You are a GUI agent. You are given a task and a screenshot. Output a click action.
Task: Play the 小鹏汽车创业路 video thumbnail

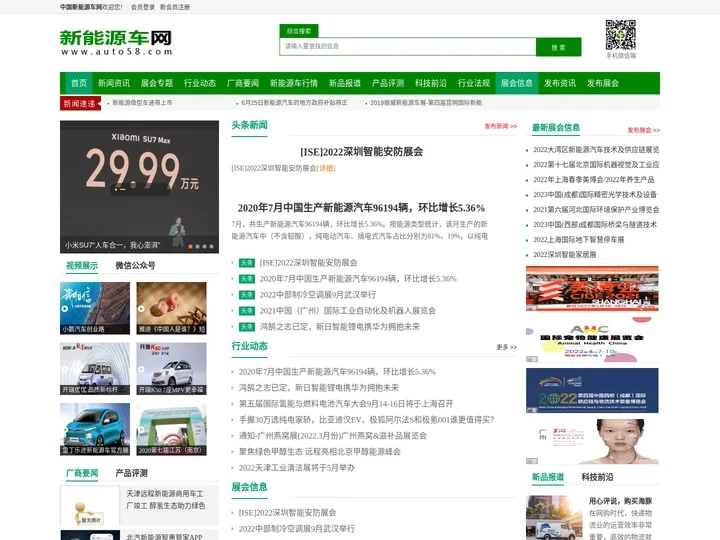pos(95,308)
